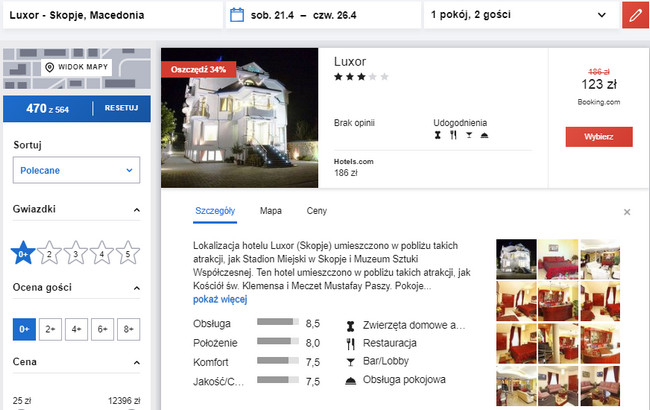
Task: Click the RESETUJ filters button
Action: tap(121, 108)
